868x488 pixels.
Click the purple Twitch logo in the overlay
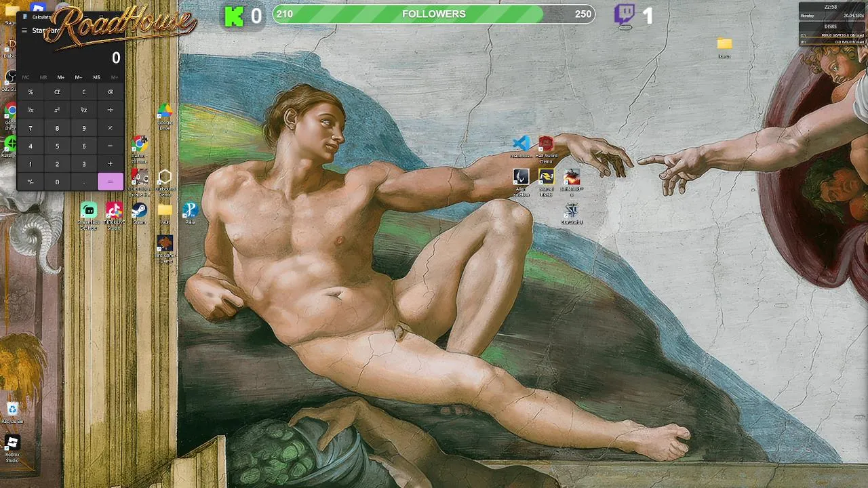click(x=625, y=16)
